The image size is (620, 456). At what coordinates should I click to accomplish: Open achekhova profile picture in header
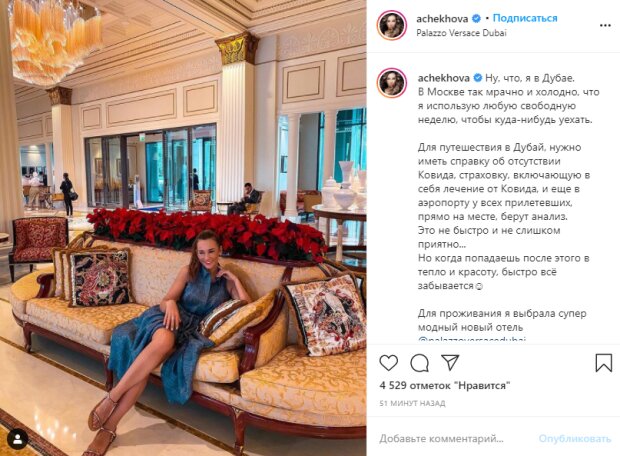391,25
